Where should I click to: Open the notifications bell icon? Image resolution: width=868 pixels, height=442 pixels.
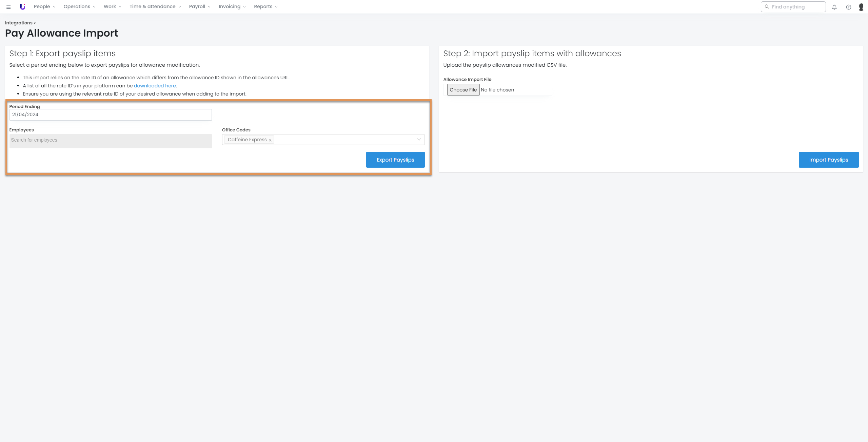pos(834,7)
